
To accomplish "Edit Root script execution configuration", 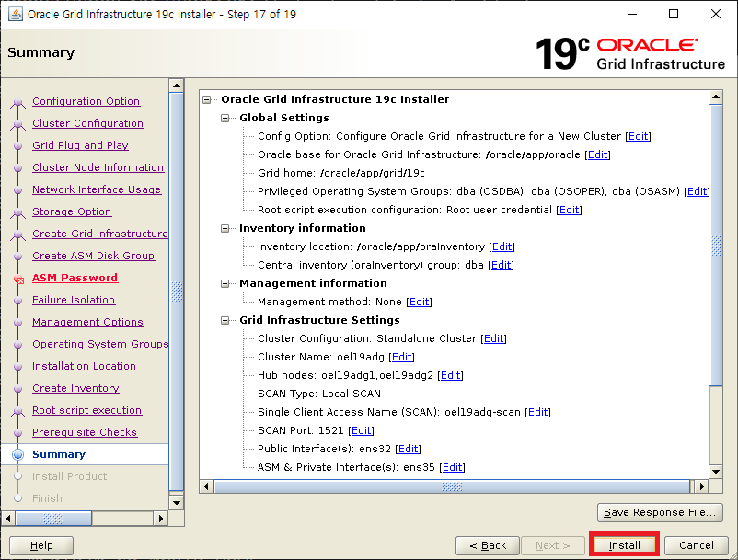I will 569,210.
